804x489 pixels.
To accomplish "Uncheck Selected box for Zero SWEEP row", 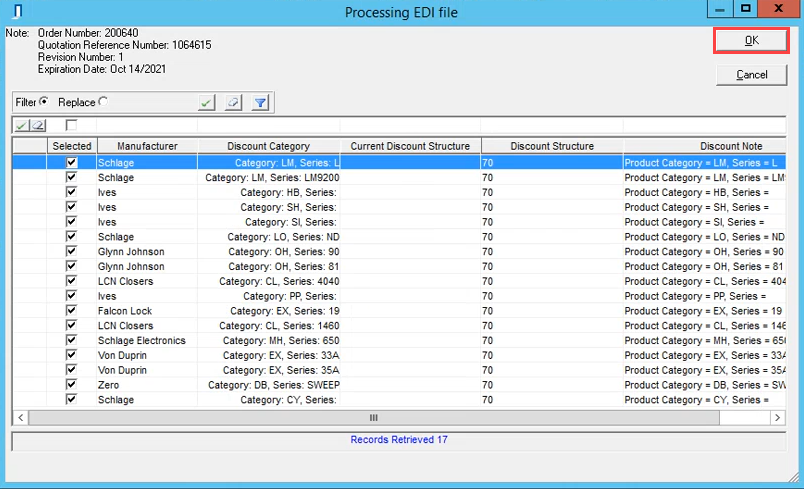I will click(71, 385).
